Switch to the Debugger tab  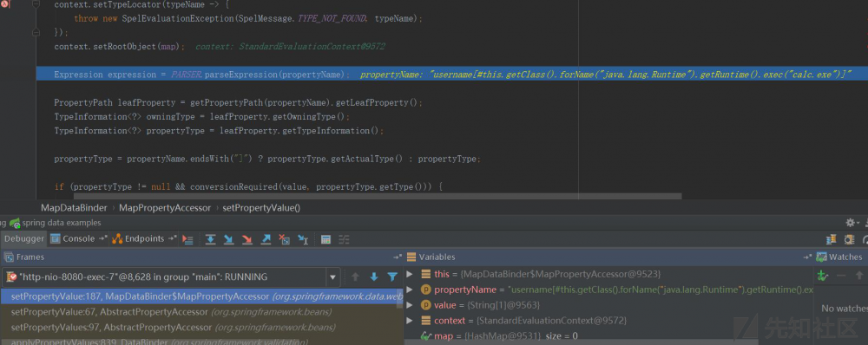23,239
